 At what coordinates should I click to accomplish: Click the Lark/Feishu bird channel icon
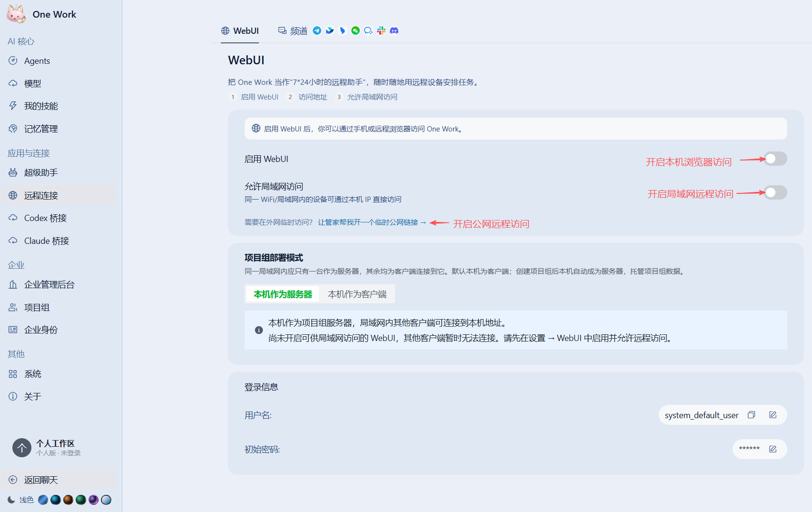pos(330,30)
